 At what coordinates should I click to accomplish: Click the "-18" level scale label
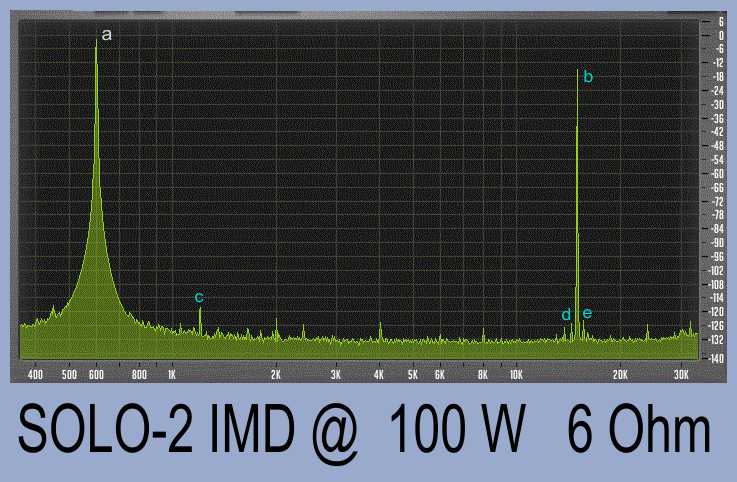click(717, 77)
